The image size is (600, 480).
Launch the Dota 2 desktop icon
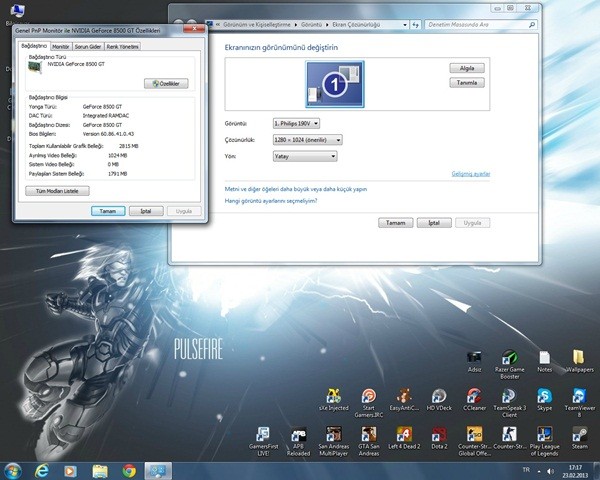tap(438, 436)
